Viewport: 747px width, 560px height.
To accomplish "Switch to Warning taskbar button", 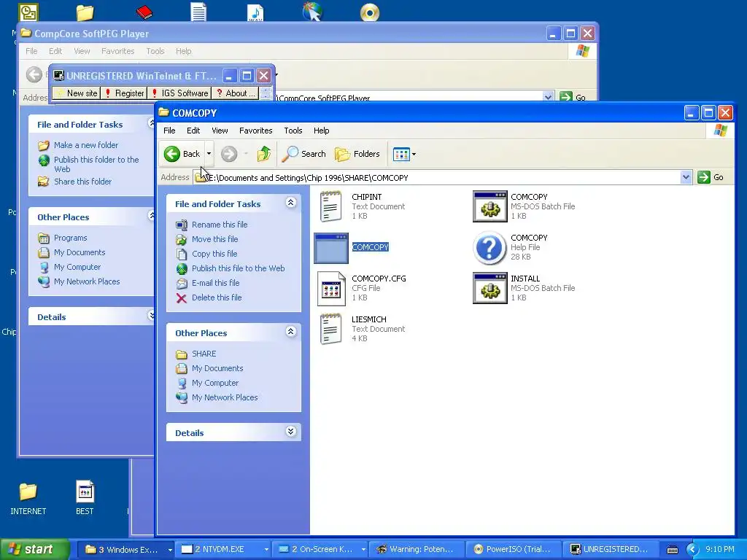I will coord(416,550).
